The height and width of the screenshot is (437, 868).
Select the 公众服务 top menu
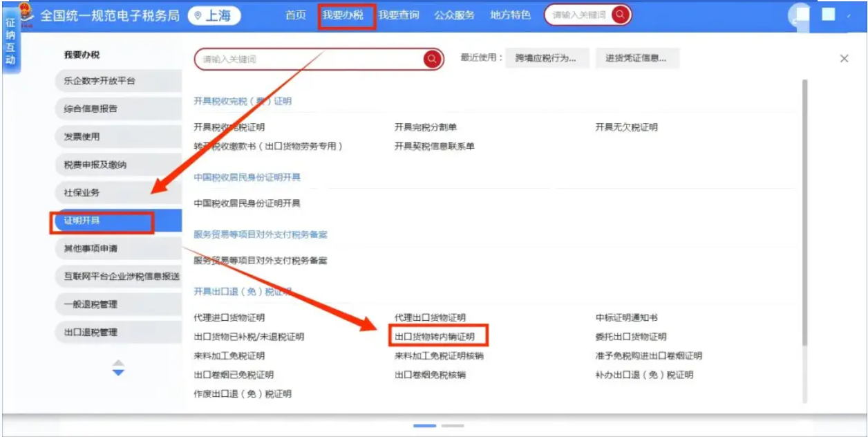coord(454,15)
